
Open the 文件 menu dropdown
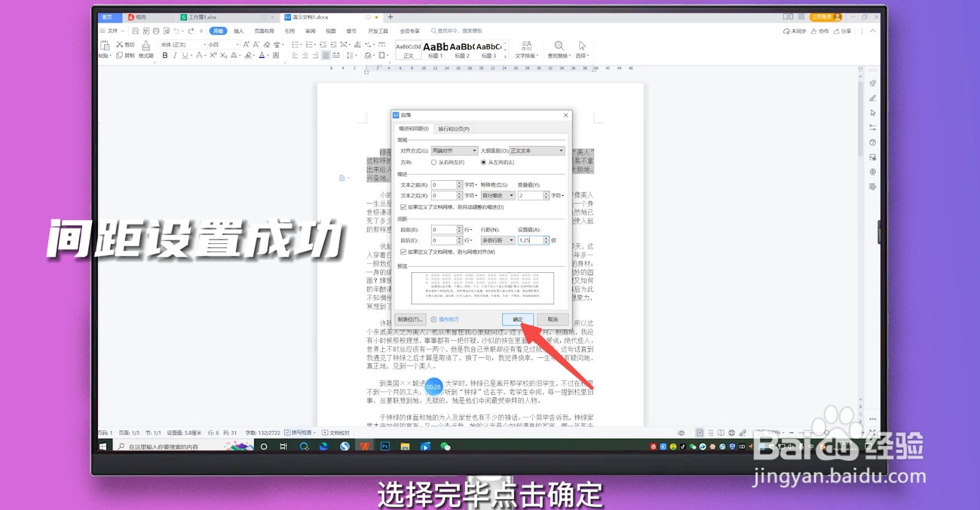tap(112, 31)
